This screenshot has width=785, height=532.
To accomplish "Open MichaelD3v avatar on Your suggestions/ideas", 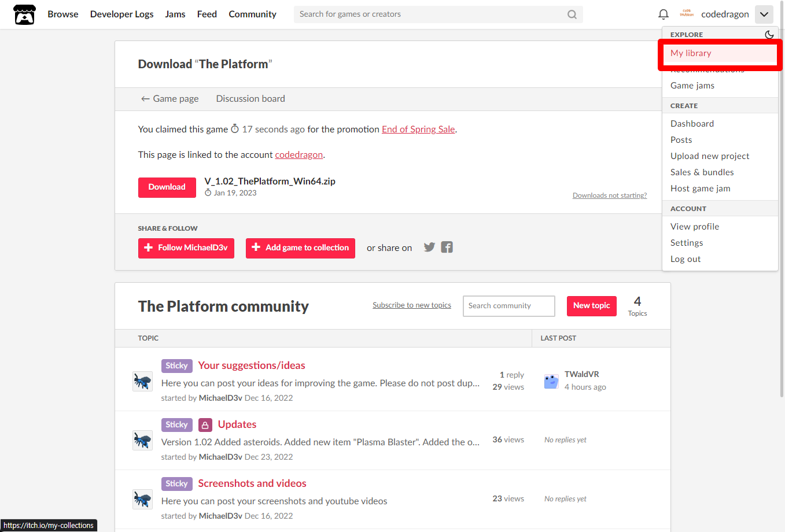I will coord(142,382).
